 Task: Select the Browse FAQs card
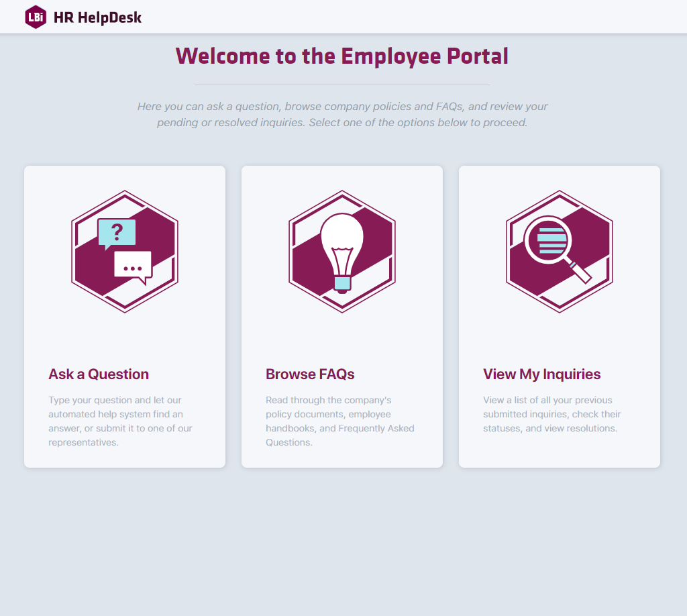342,315
